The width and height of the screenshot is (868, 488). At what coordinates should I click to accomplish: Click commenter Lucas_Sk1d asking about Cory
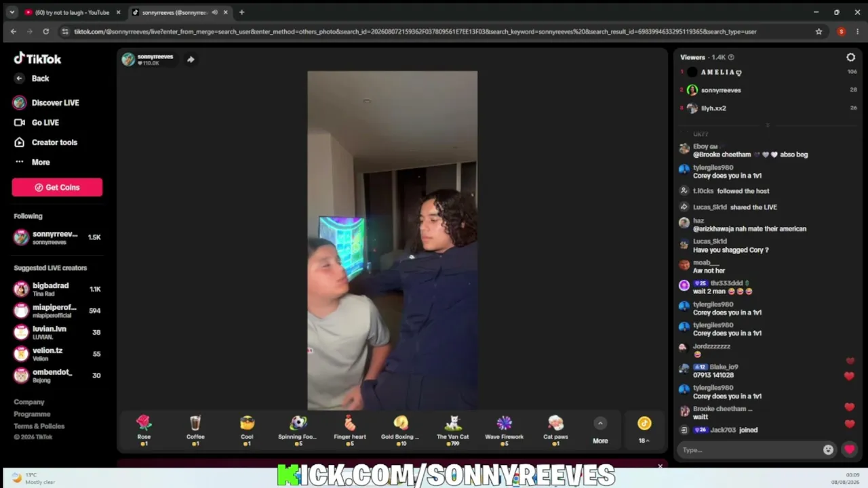[709, 241]
